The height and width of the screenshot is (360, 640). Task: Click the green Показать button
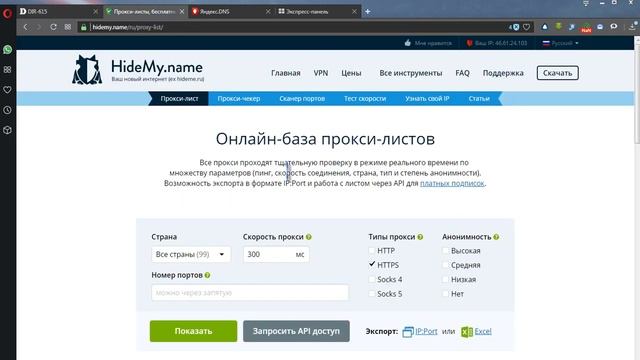193,331
